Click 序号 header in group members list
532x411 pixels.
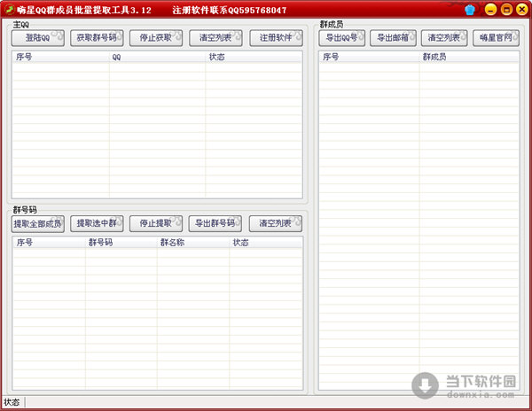click(x=369, y=57)
